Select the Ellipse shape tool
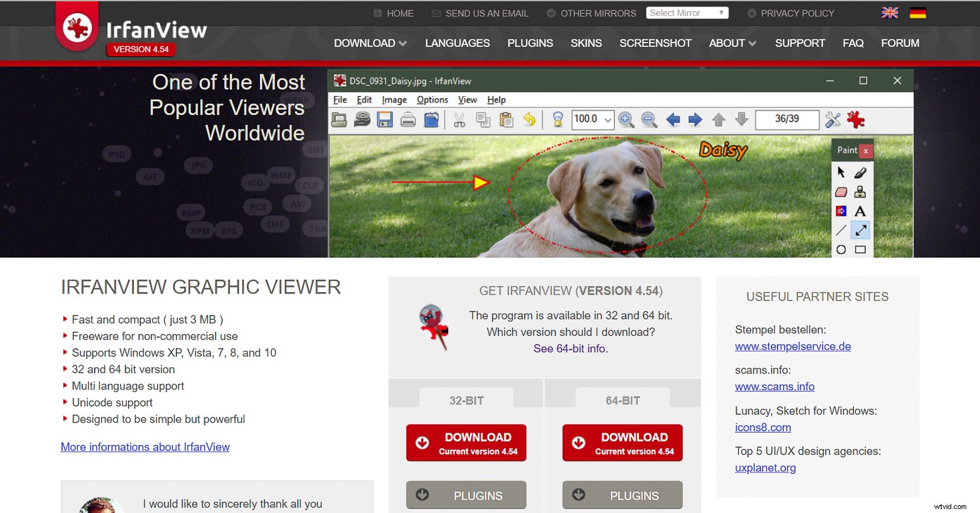Viewport: 980px width, 513px height. 841,249
